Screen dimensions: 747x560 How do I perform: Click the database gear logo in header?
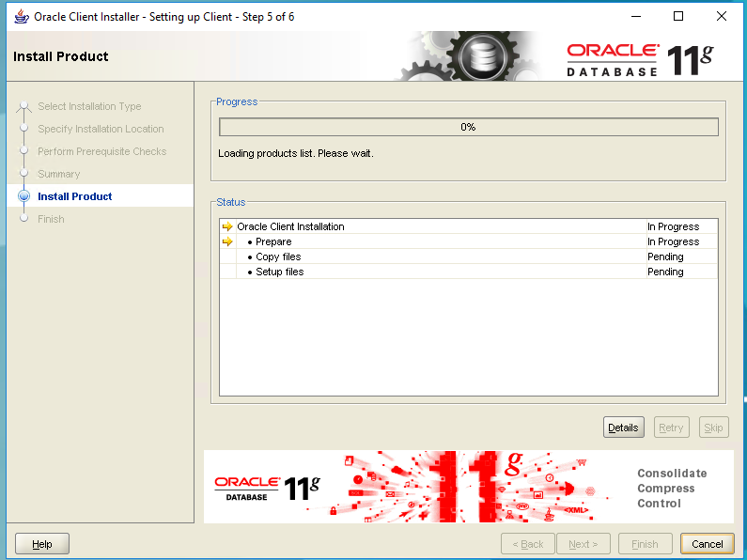pos(482,56)
